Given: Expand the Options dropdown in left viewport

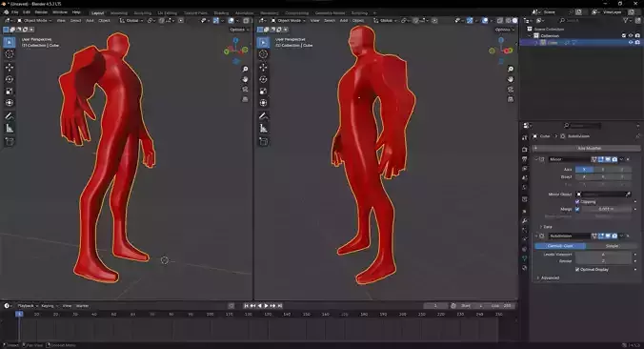Looking at the screenshot, I should point(239,30).
